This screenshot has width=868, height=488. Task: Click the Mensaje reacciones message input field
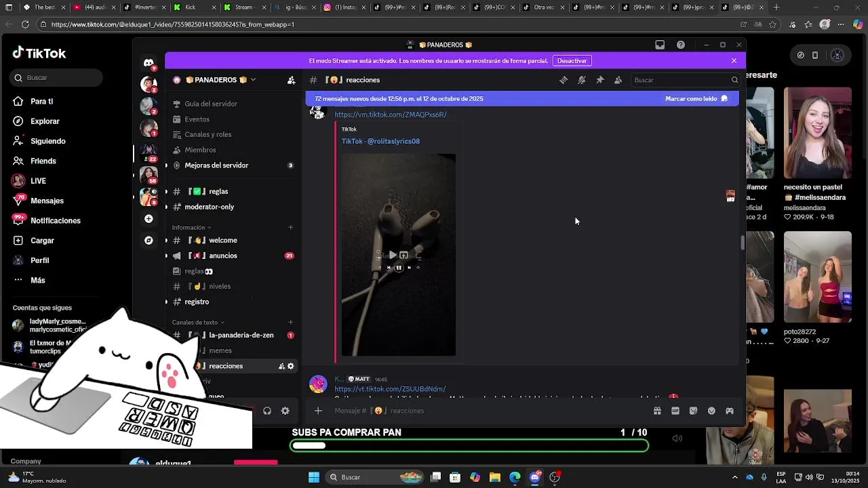point(488,411)
